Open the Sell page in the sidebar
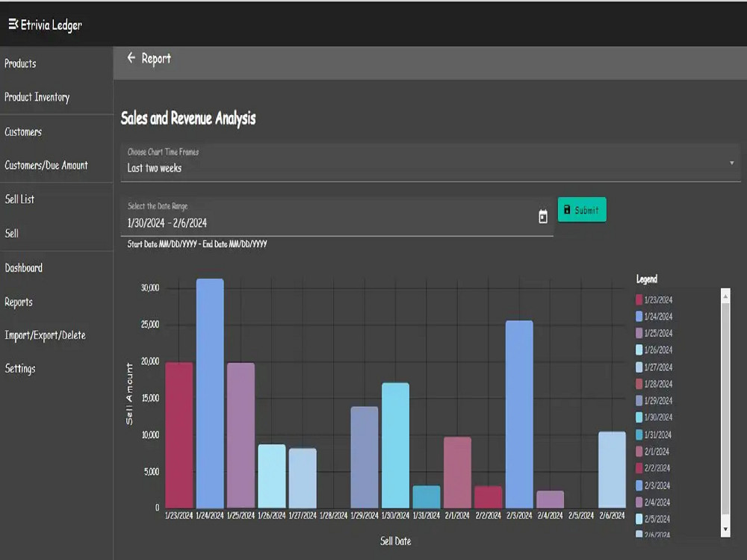The height and width of the screenshot is (560, 747). pos(12,233)
